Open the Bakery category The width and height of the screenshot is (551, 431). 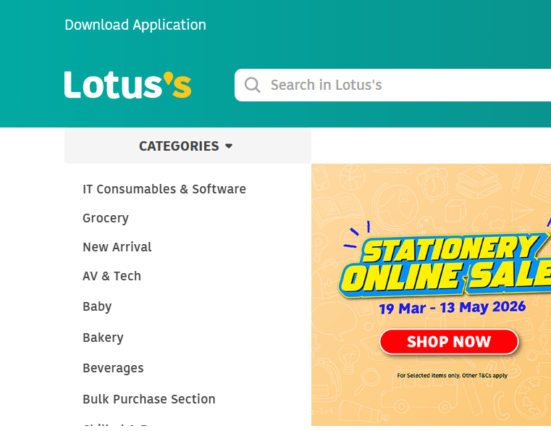[103, 337]
